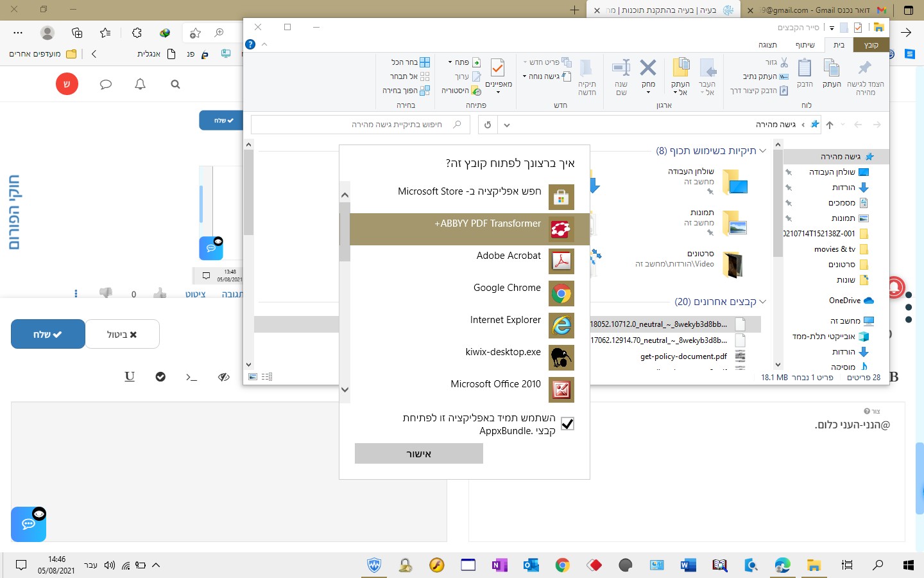924x578 pixels.
Task: Click Properties (מאפיינים) icon in ribbon
Action: (498, 75)
